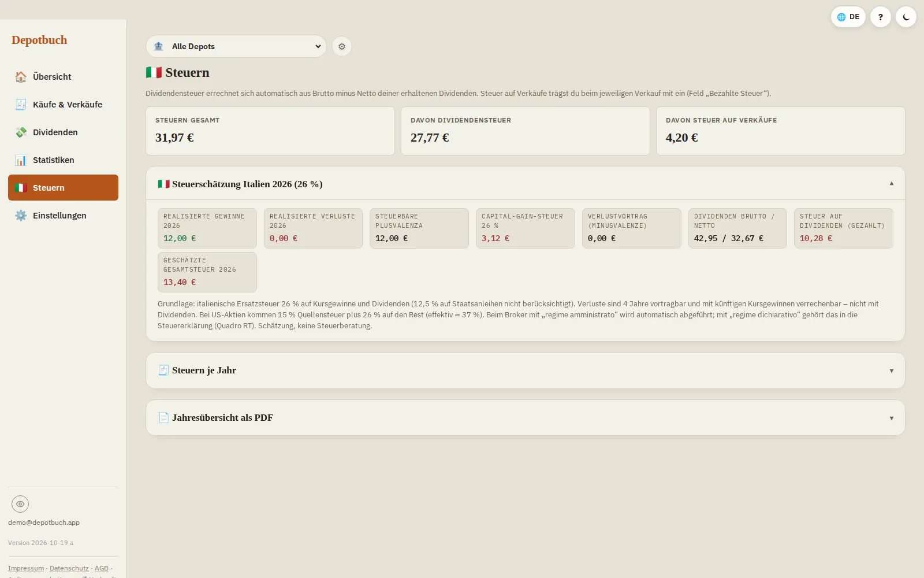924x578 pixels.
Task: Open depot settings gear icon
Action: click(341, 46)
